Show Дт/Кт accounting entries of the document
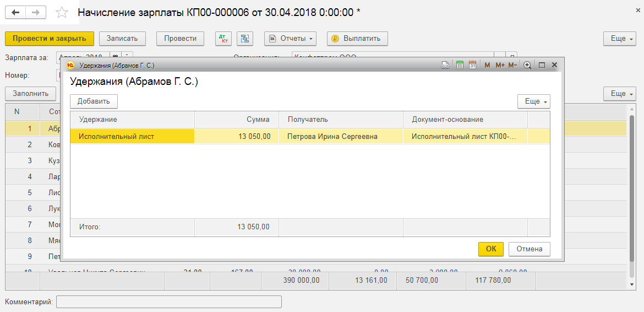This screenshot has height=312, width=644. coord(223,39)
